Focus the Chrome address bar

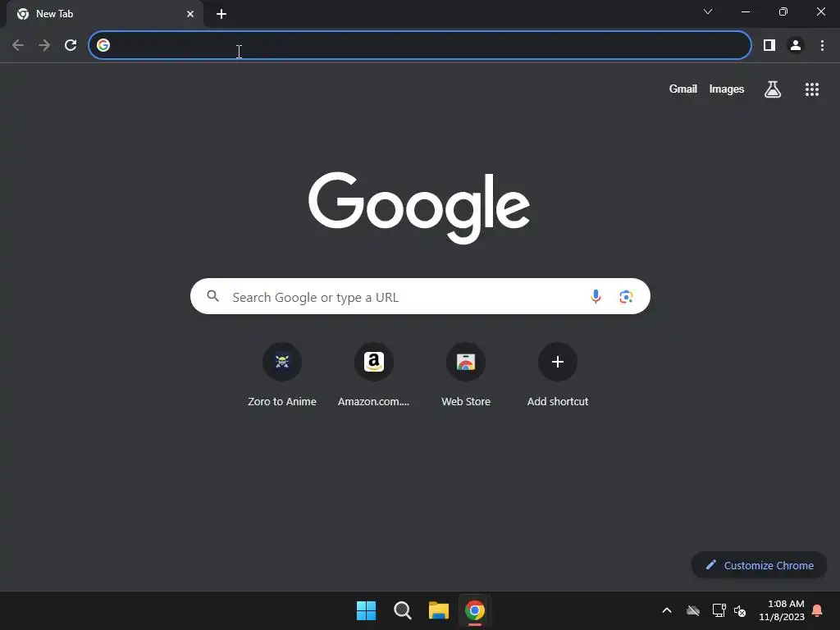point(419,46)
